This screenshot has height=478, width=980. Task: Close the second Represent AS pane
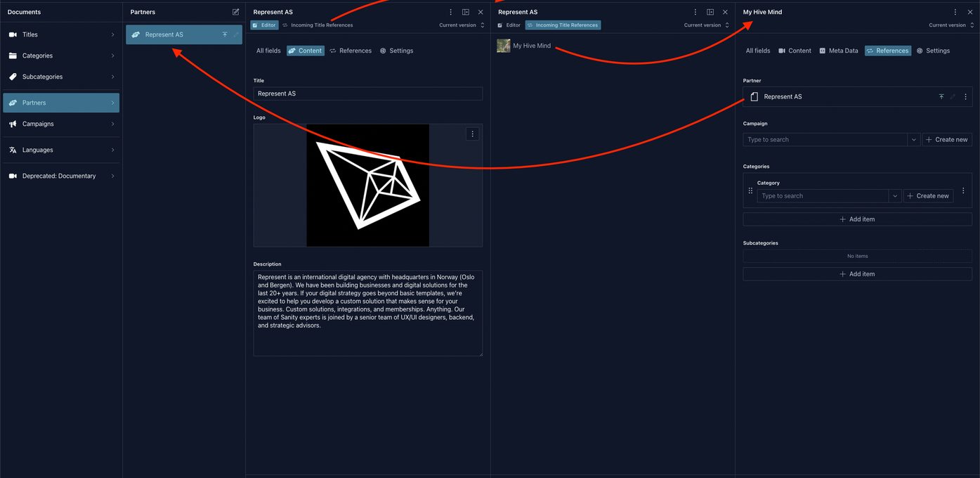(725, 12)
